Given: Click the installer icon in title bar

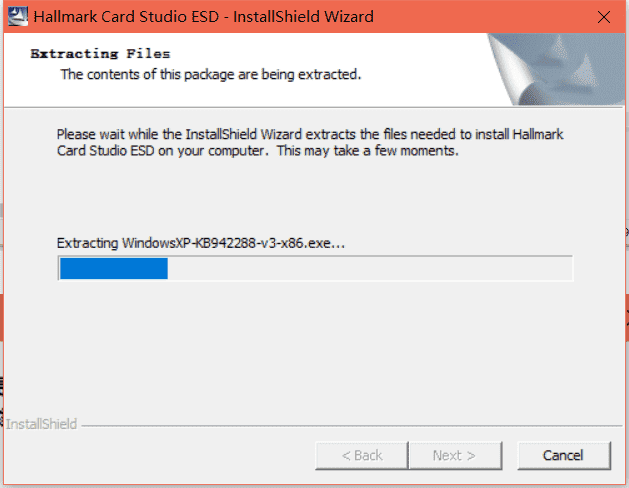Looking at the screenshot, I should coord(18,16).
